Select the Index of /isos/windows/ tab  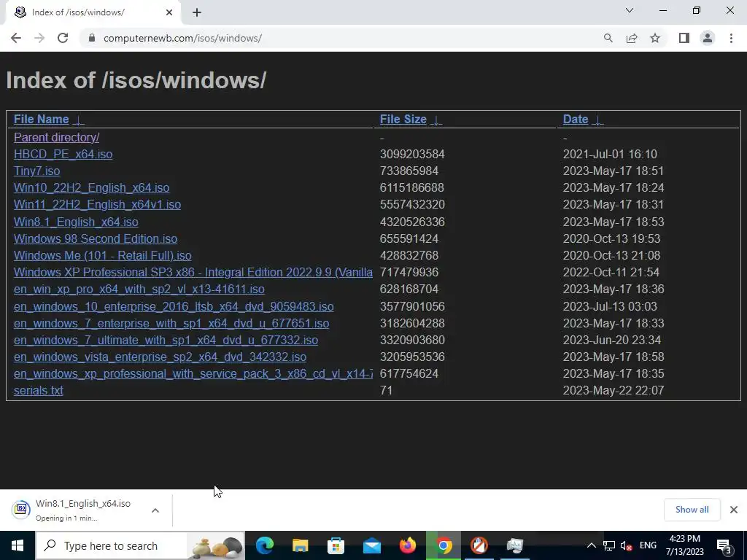tap(93, 13)
